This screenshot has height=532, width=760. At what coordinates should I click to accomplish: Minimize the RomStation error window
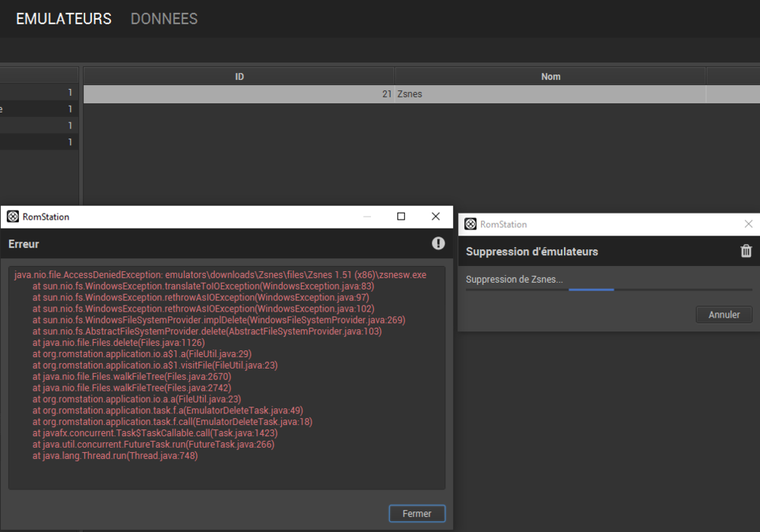click(367, 216)
